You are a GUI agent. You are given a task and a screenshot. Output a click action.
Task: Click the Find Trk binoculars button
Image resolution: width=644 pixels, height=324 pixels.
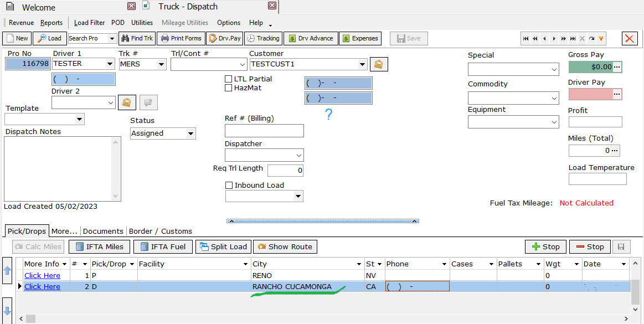[x=136, y=38]
